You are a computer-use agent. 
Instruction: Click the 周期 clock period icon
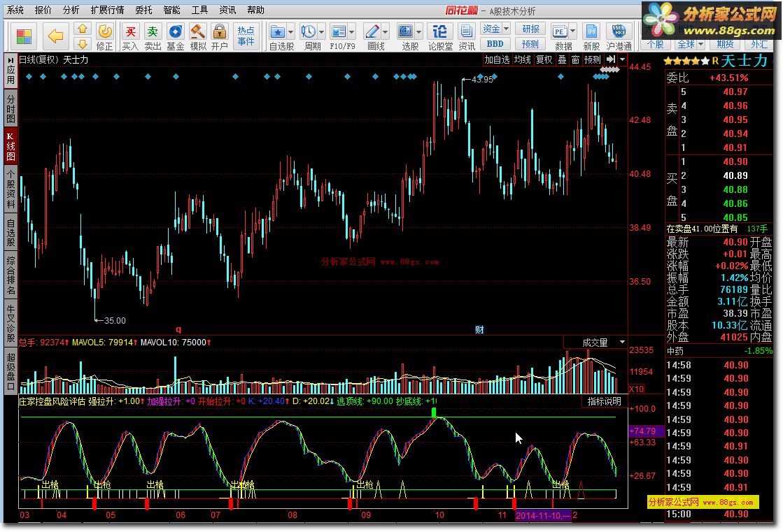coord(308,33)
